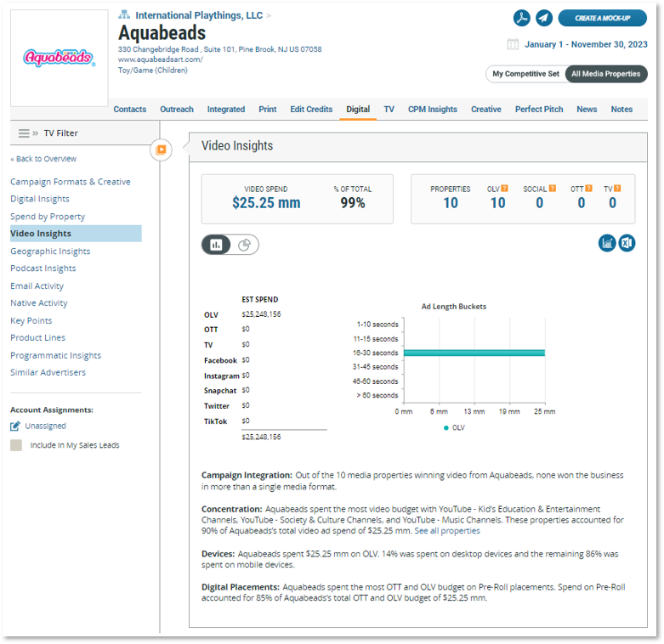Click the SOCIAL help question icon
This screenshot has height=644, width=664.
[x=553, y=189]
